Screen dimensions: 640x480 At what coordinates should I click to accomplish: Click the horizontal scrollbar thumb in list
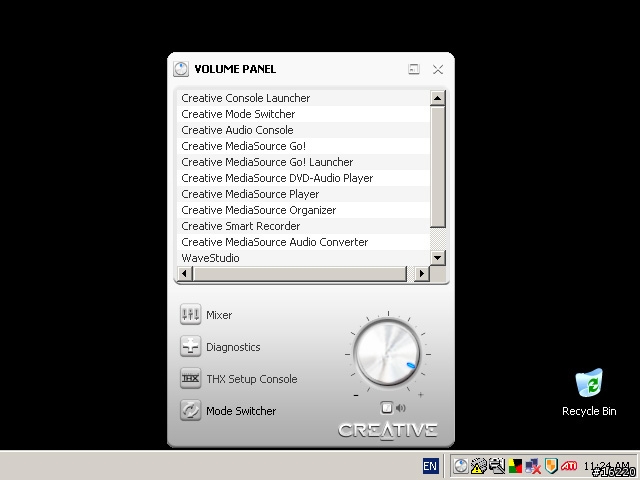(x=300, y=273)
